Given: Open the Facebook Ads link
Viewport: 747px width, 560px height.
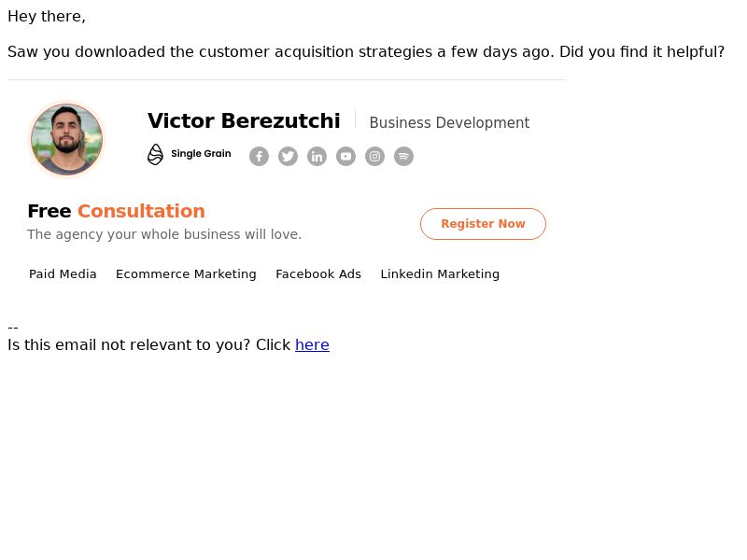Looking at the screenshot, I should click(x=318, y=274).
